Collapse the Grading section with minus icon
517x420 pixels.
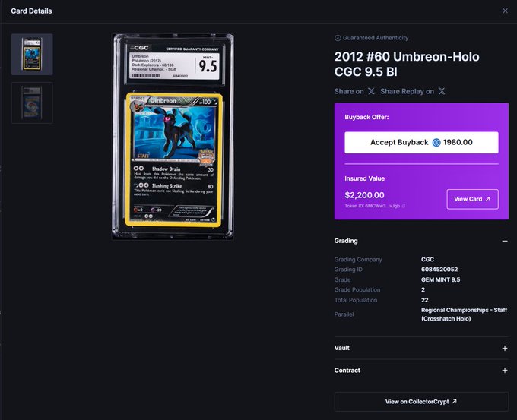505,241
